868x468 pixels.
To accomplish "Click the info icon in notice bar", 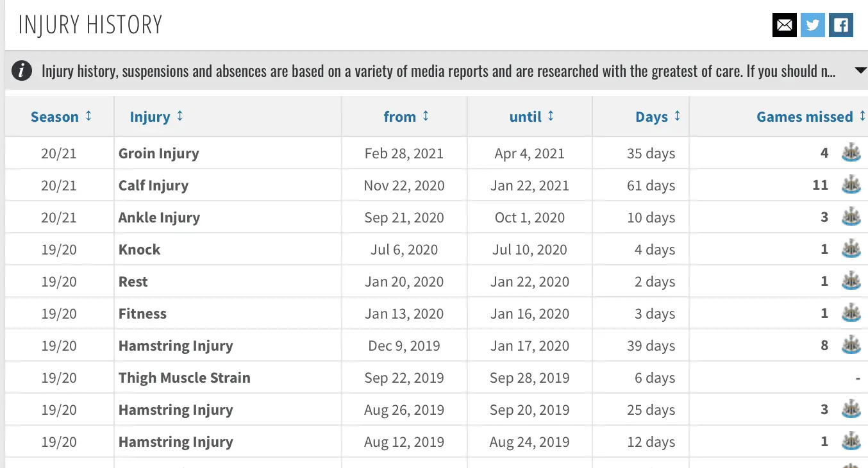I will tap(22, 71).
